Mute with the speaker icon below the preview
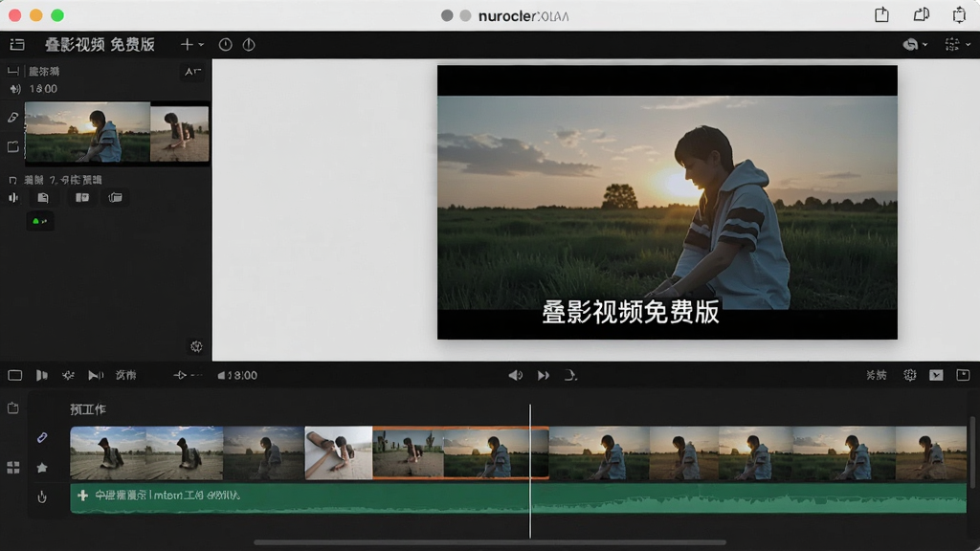 coord(516,375)
